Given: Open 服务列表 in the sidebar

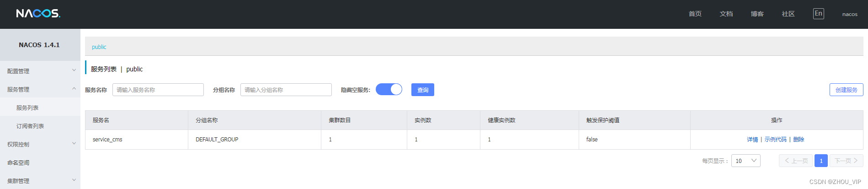Looking at the screenshot, I should pos(40,108).
